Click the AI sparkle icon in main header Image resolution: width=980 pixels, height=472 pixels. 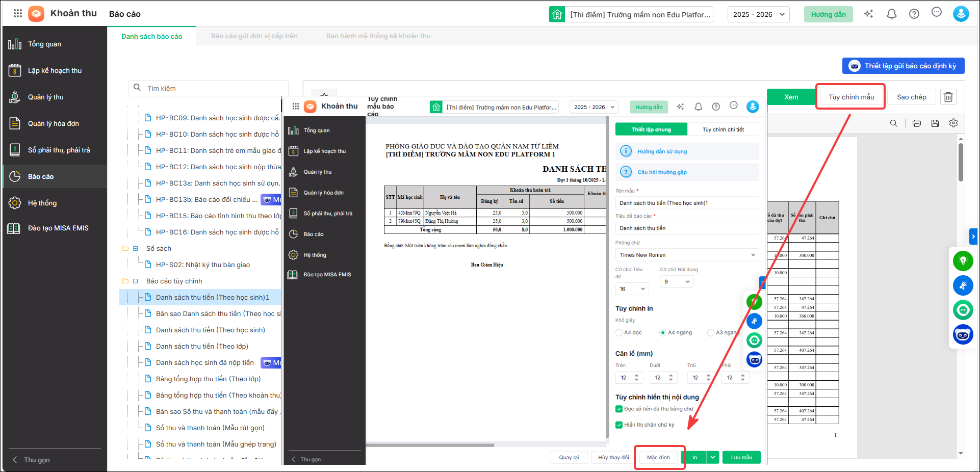click(x=869, y=14)
